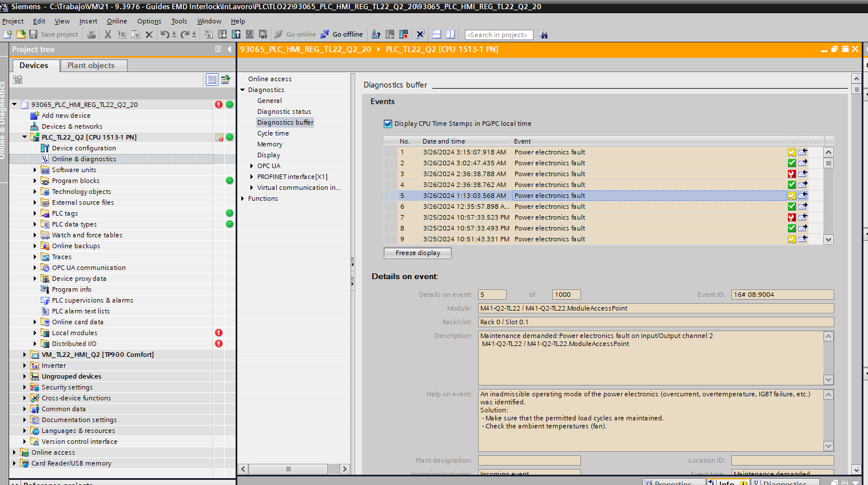
Task: Click the Delete X toolbar icon
Action: [149, 34]
